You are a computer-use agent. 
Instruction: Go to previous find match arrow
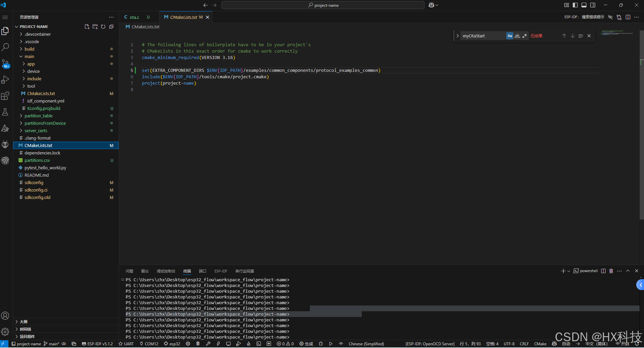click(x=564, y=36)
